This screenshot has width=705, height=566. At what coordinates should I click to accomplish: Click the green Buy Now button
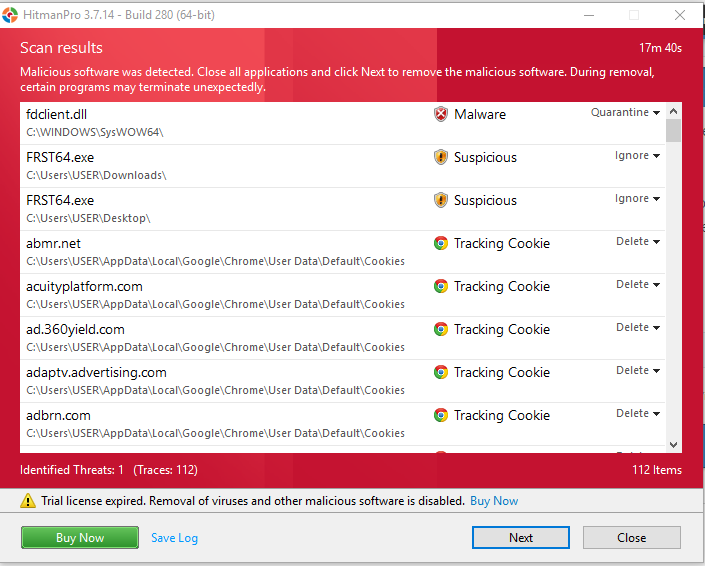click(x=80, y=538)
